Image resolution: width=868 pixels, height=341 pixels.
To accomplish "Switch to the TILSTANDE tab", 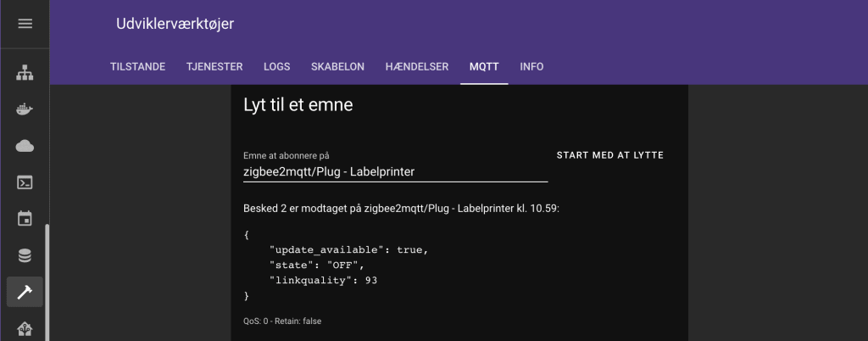I will pos(138,67).
